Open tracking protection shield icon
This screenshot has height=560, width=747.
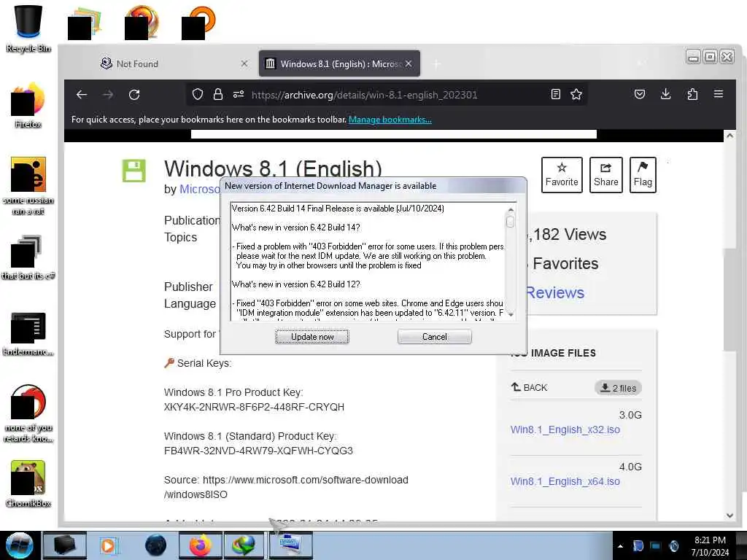pos(198,94)
